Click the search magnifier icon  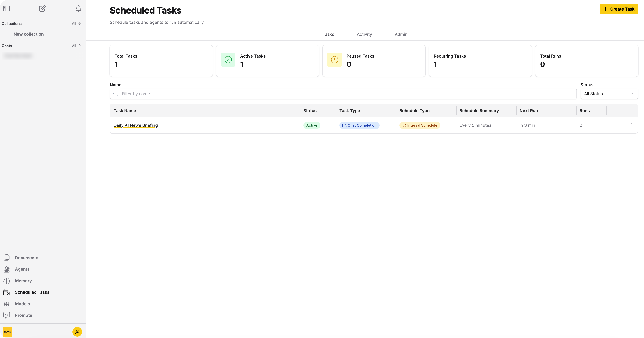[x=116, y=94]
